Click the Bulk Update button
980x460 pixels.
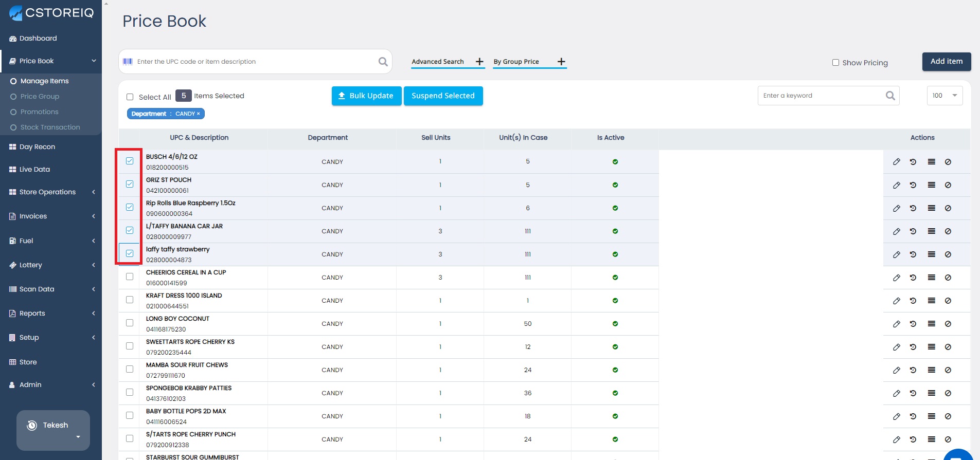point(366,96)
